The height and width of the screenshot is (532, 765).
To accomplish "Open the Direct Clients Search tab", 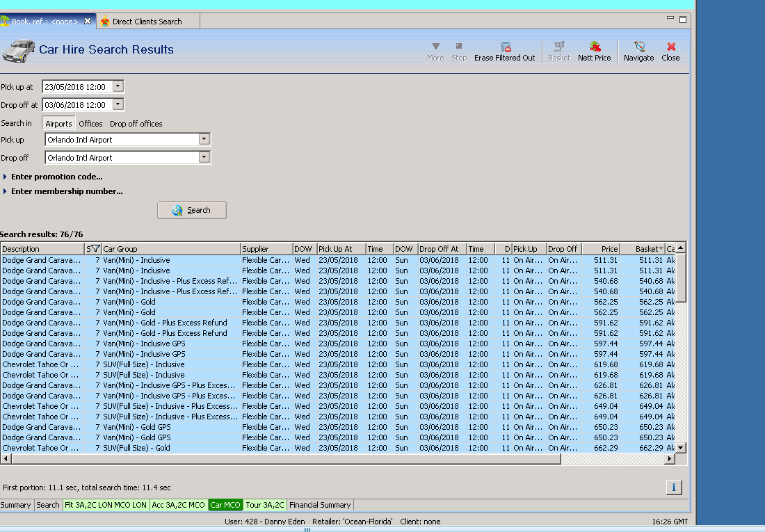I will point(146,22).
